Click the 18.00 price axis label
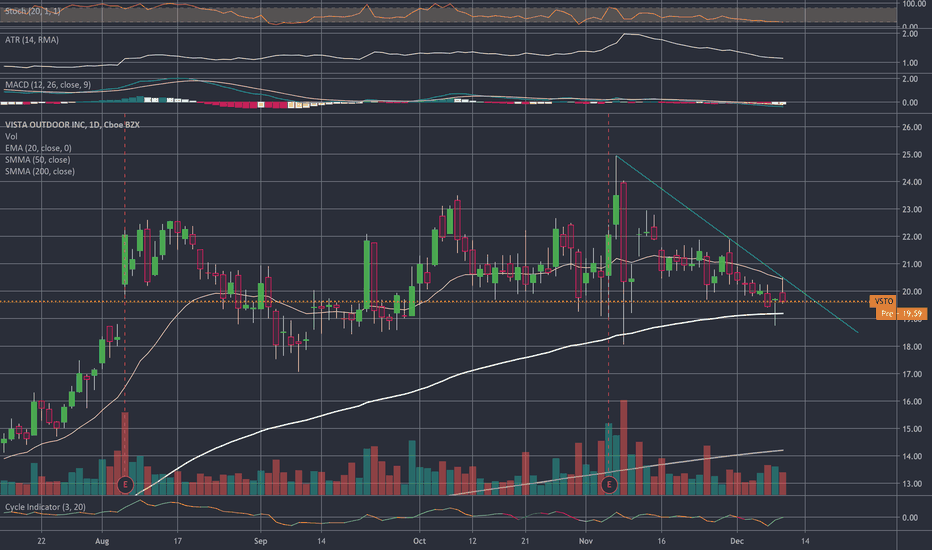This screenshot has height=550, width=932. tap(912, 347)
